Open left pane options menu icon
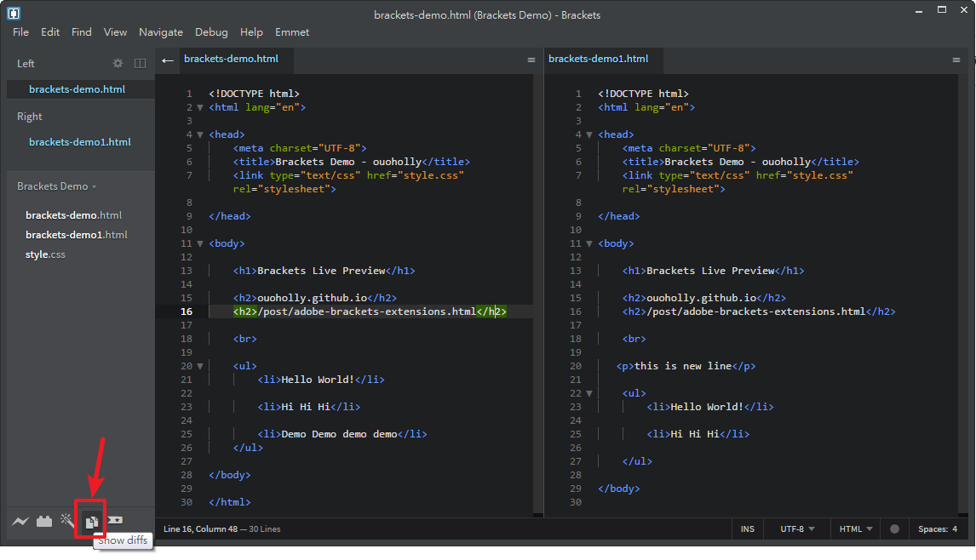This screenshot has width=976, height=560. click(531, 60)
